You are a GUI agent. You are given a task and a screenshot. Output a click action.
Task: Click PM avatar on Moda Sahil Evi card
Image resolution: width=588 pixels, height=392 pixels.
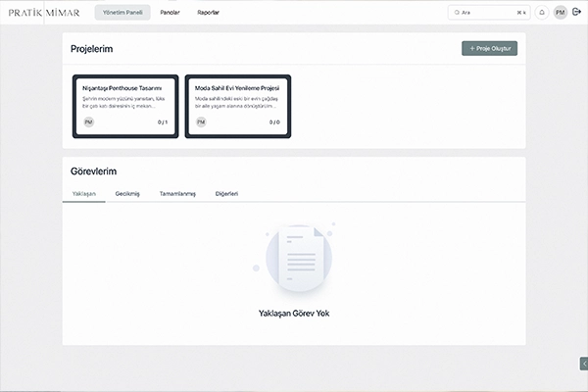pyautogui.click(x=201, y=122)
